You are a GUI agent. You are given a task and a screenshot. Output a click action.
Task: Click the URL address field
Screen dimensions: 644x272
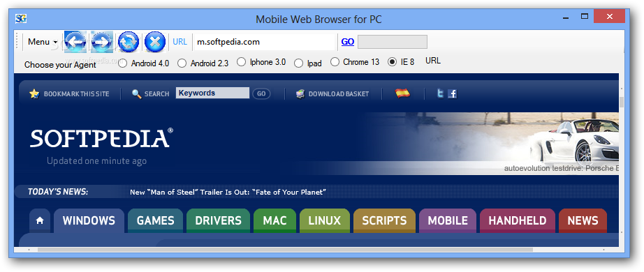point(265,42)
